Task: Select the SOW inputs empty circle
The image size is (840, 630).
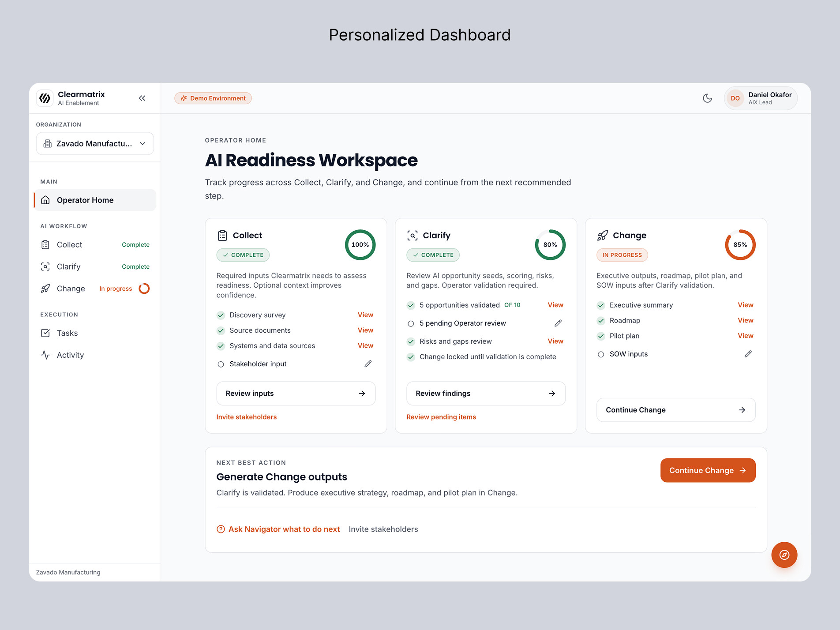Action: point(601,355)
